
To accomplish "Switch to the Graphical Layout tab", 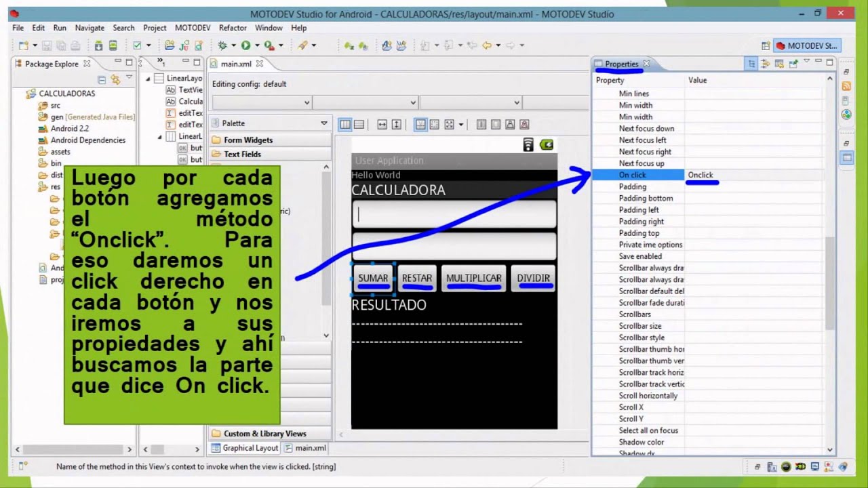I will pos(244,448).
